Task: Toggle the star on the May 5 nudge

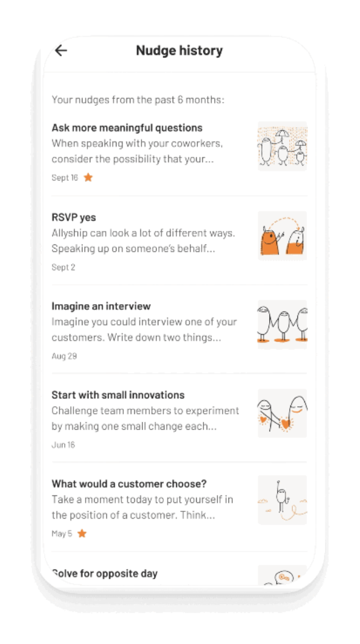Action: pos(82,534)
